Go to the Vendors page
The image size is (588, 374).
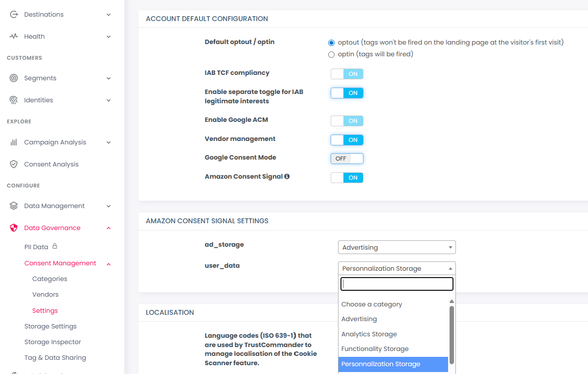pos(45,295)
